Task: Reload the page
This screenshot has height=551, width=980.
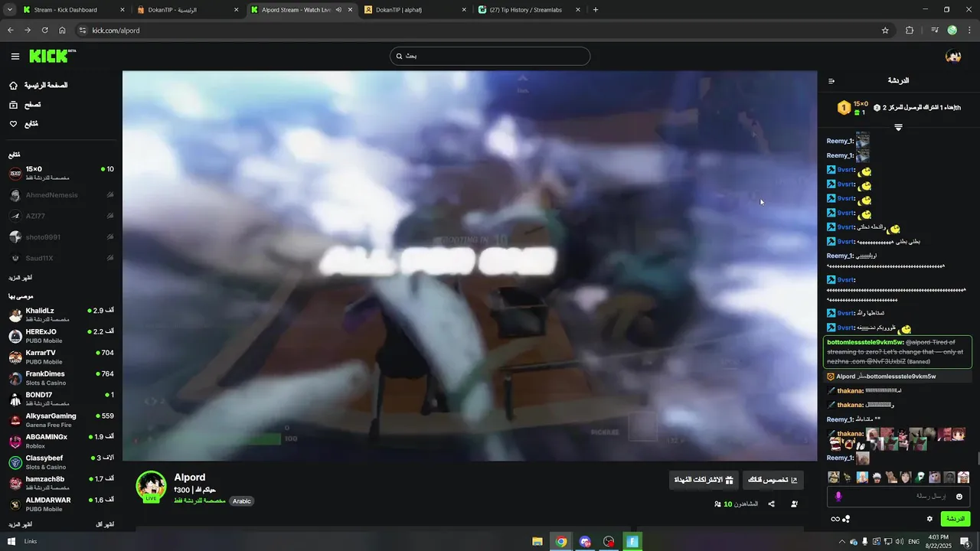Action: click(x=44, y=31)
